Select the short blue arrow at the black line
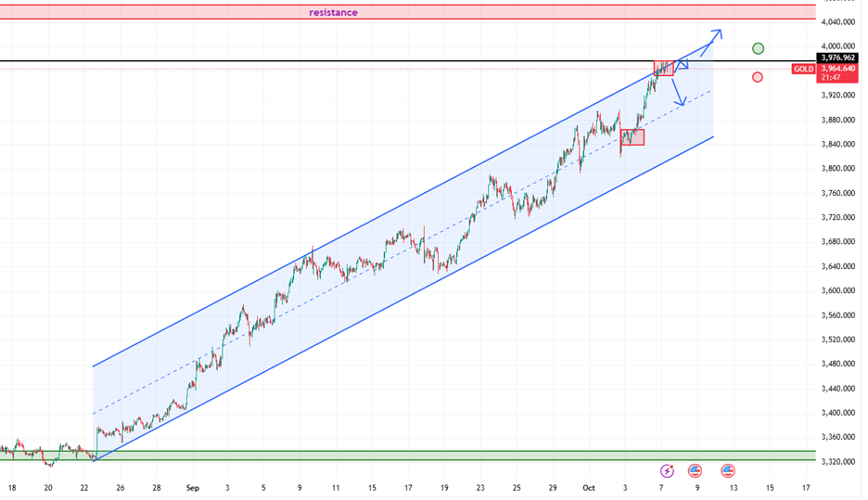This screenshot has width=868, height=500. (x=683, y=64)
